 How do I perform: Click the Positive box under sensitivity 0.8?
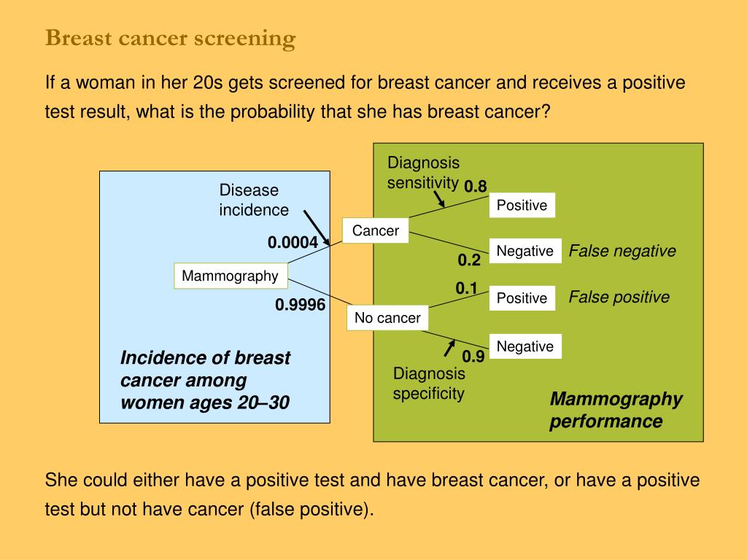click(x=522, y=205)
